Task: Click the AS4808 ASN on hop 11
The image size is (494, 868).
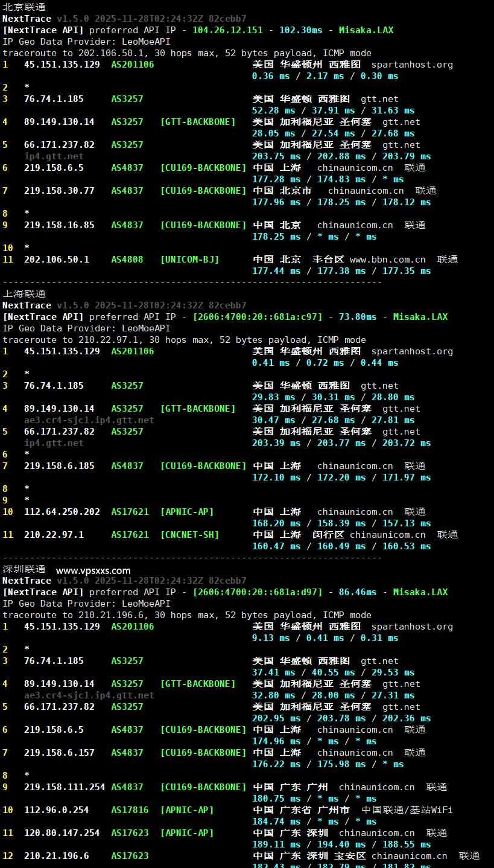Action: [127, 259]
